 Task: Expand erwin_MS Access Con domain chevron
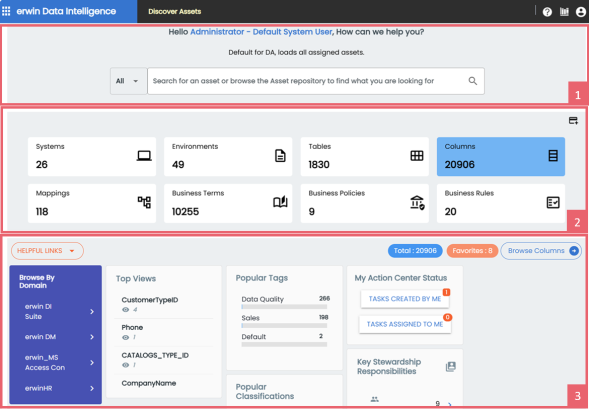pos(92,362)
